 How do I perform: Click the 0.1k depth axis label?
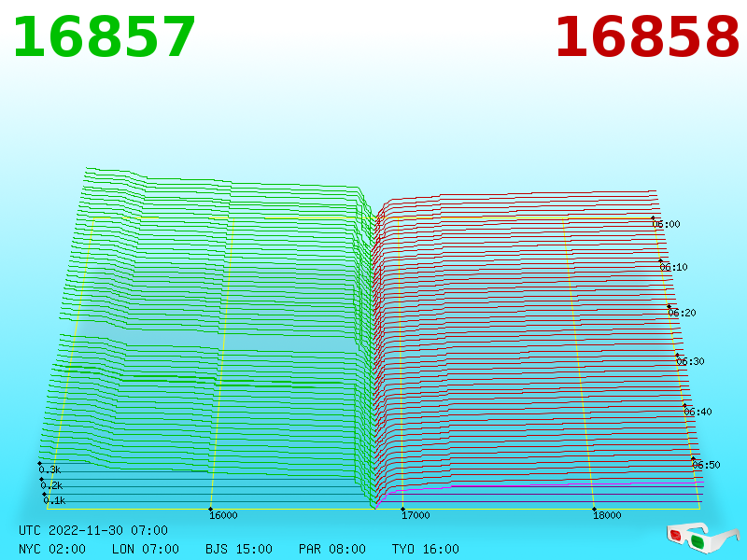[x=54, y=500]
